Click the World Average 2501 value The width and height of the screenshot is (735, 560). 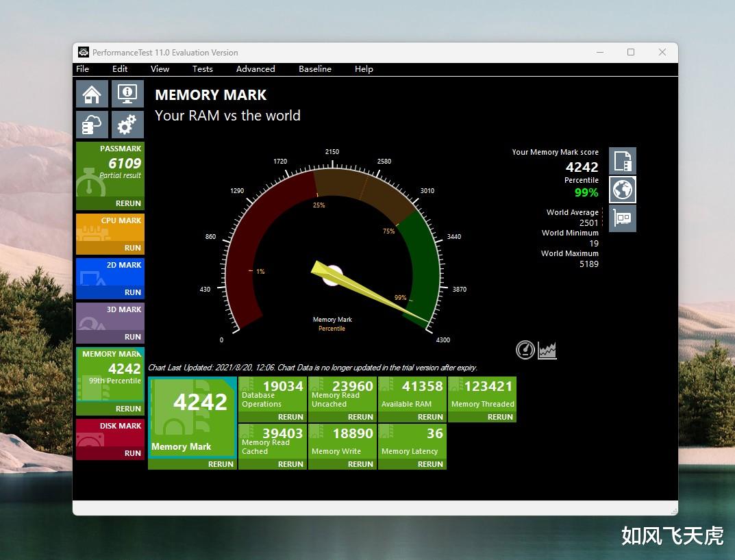[588, 223]
